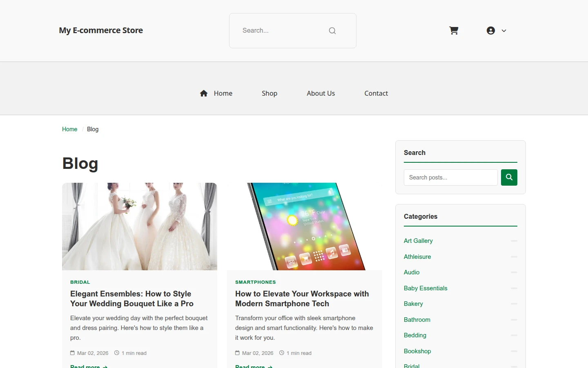
Task: Click the bridal gowns post thumbnail
Action: click(140, 227)
